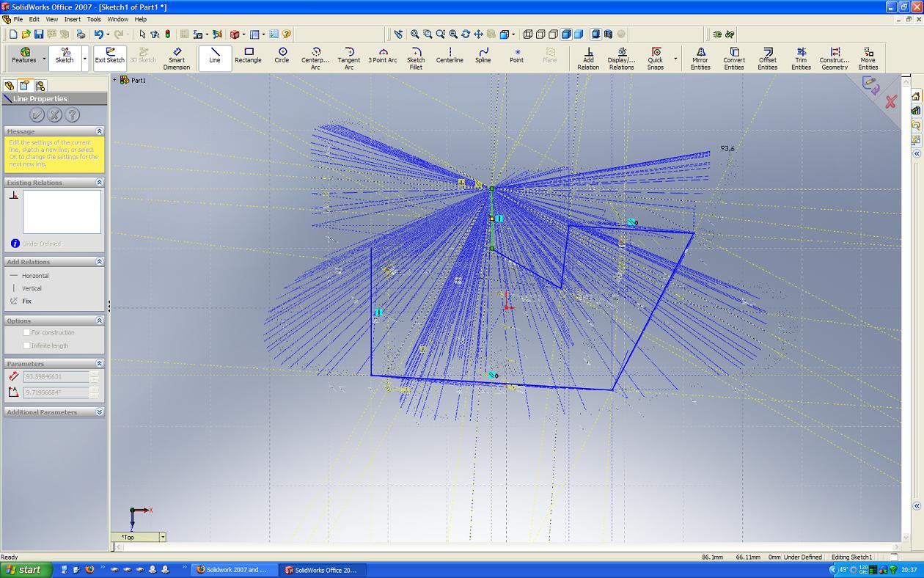Click the Rotate View icon
Screen dimensions: 924x578
466,34
